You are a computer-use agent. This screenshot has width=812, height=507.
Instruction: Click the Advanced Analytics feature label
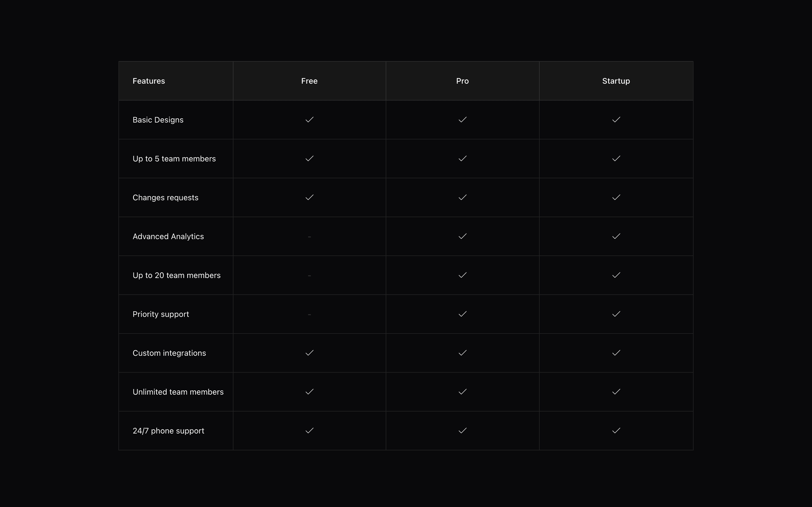168,237
